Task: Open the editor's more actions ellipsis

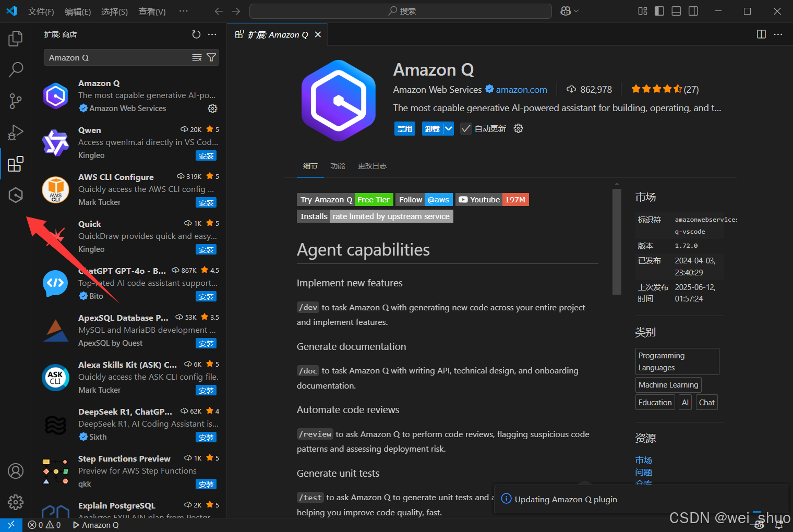Action: coord(778,34)
